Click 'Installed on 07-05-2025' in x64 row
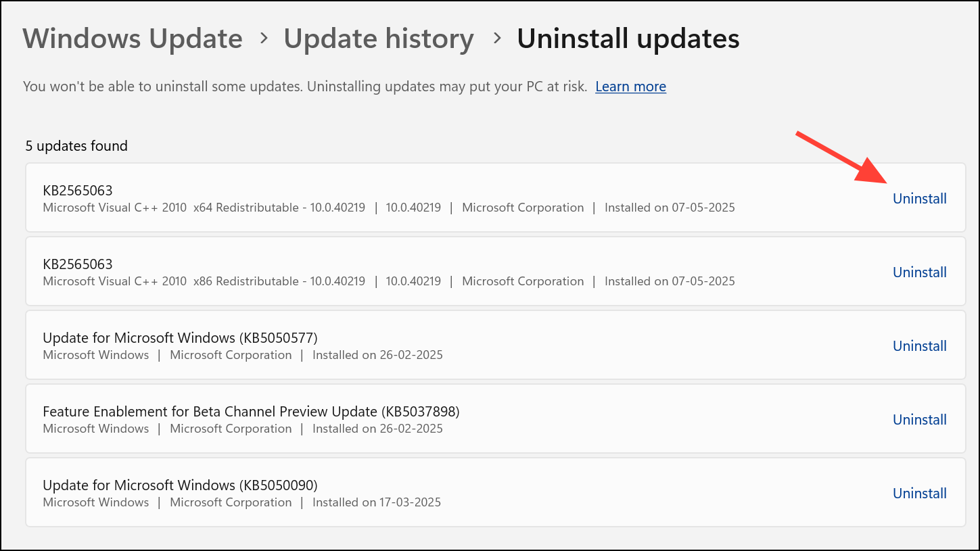This screenshot has height=551, width=980. click(x=670, y=208)
